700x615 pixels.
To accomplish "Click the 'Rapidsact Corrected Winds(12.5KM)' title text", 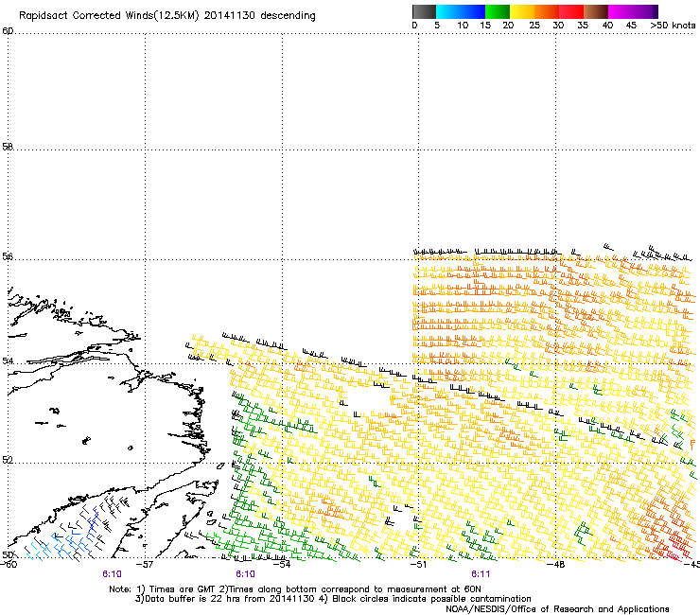I will pyautogui.click(x=109, y=16).
